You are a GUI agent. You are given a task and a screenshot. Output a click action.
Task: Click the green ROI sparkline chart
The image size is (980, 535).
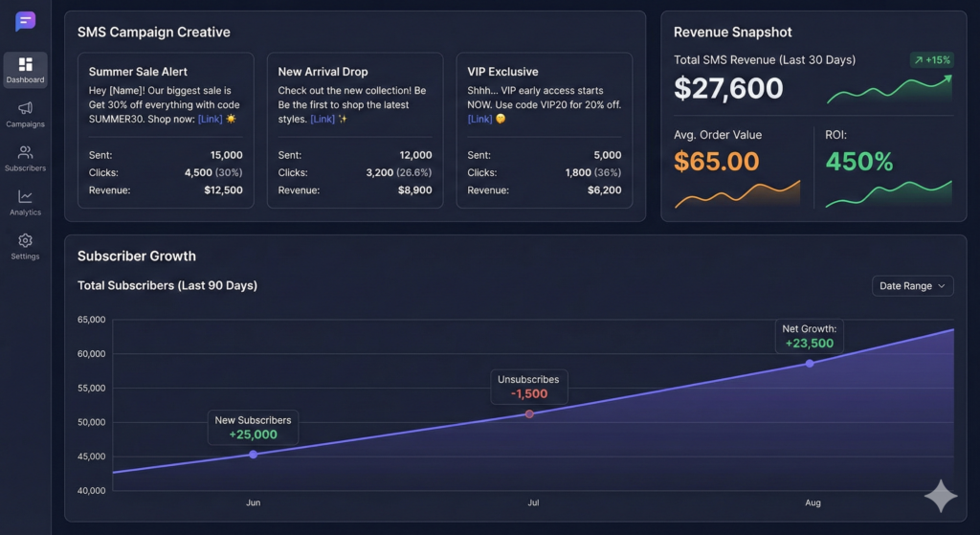888,192
